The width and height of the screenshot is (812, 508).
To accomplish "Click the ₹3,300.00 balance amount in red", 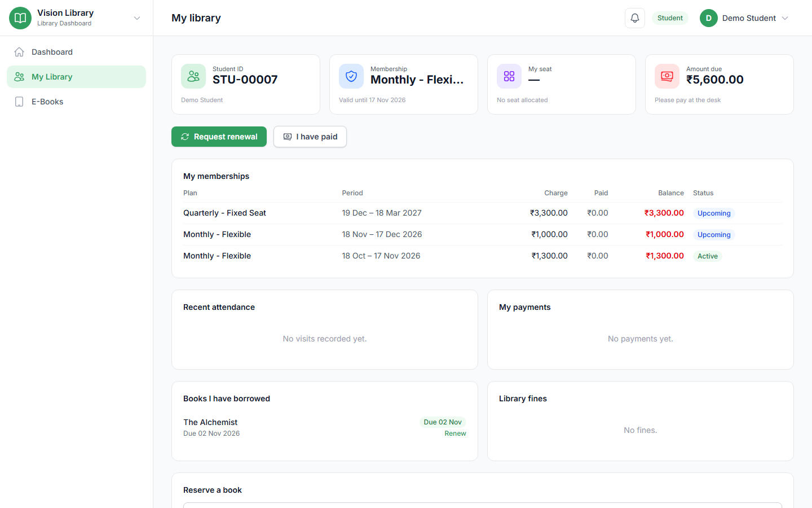I will click(x=664, y=213).
